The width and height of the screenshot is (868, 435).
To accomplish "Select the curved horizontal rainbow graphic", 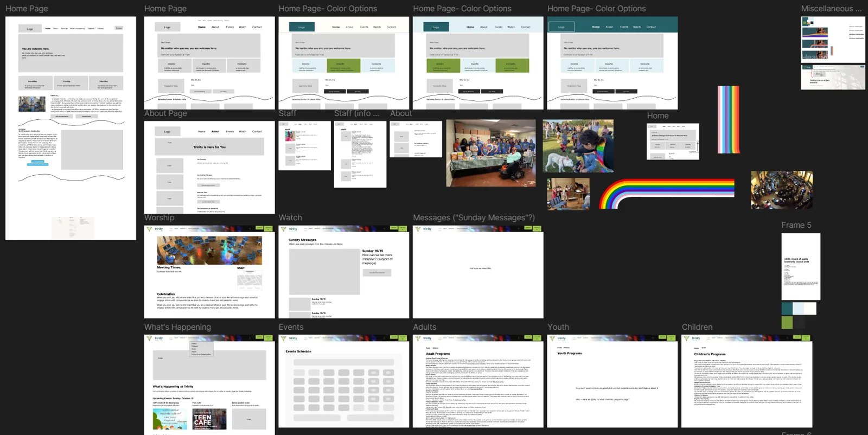I will pos(667,194).
